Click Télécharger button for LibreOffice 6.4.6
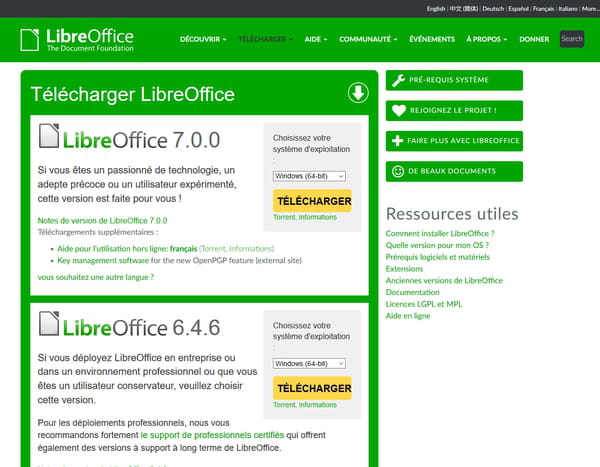Screen dimensions: 600x467 click(x=312, y=388)
